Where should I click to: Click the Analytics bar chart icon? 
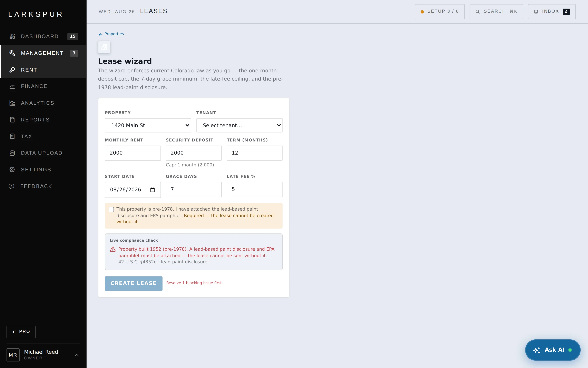(12, 103)
